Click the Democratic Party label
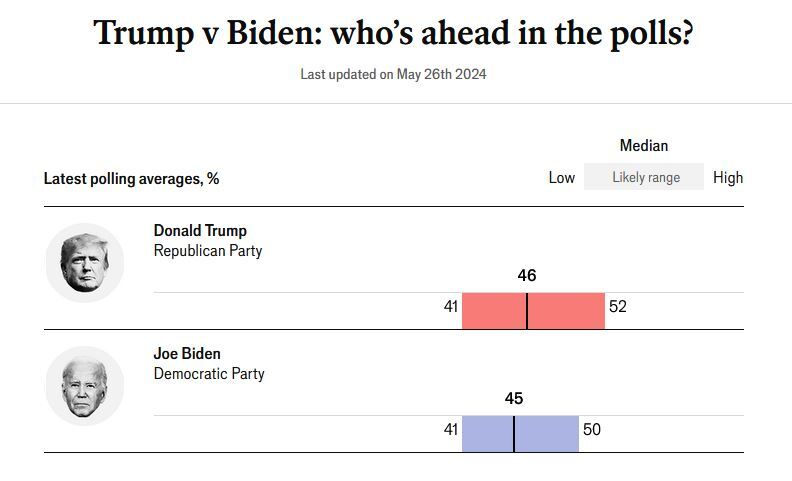 click(x=209, y=374)
